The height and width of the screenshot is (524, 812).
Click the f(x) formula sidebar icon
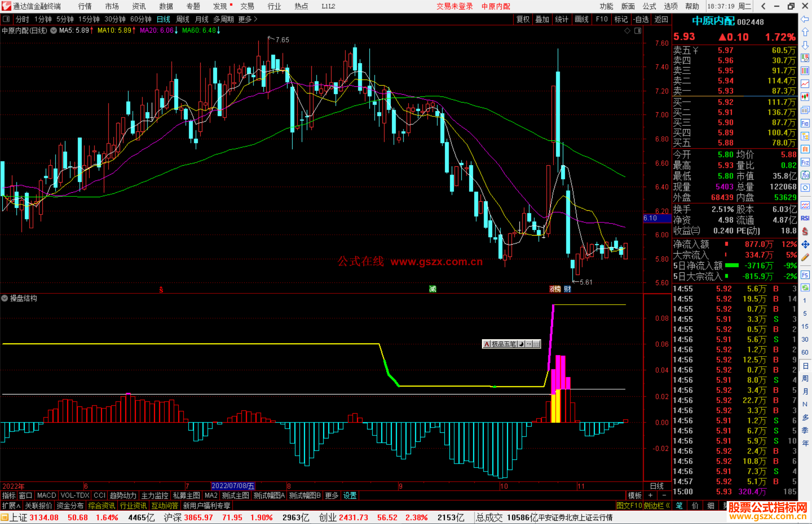click(x=805, y=175)
